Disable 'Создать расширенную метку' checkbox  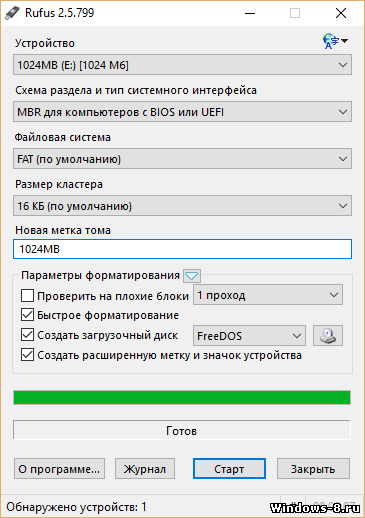pos(27,355)
